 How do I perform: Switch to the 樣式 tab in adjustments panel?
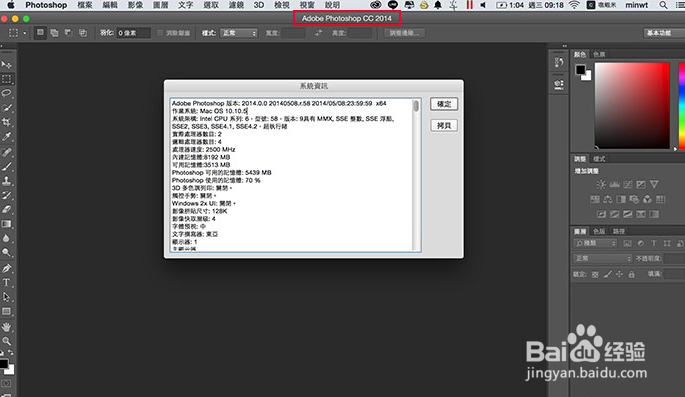coord(599,159)
